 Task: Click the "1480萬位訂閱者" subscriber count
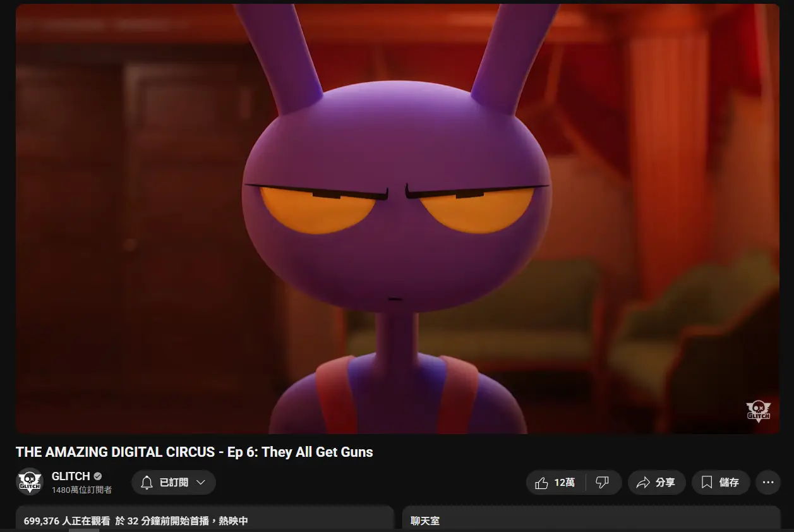82,490
